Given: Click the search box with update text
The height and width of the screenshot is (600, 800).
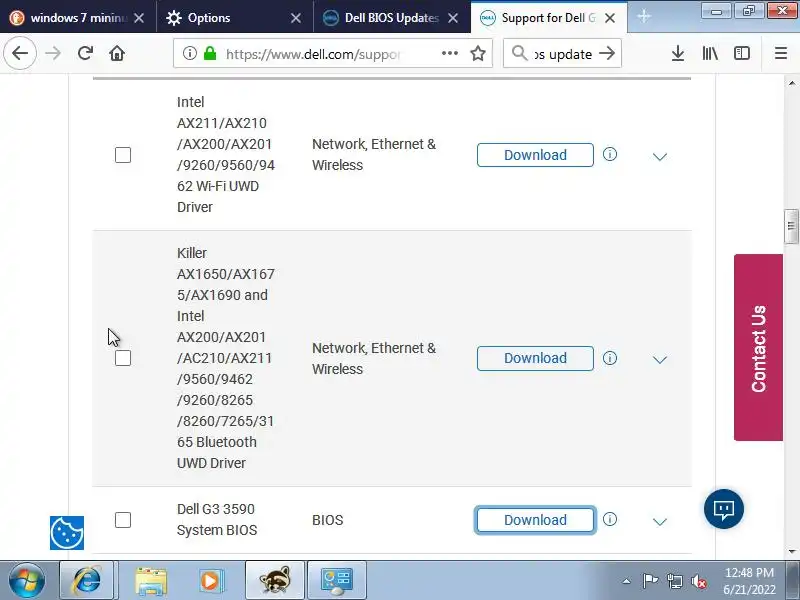Looking at the screenshot, I should (x=562, y=54).
